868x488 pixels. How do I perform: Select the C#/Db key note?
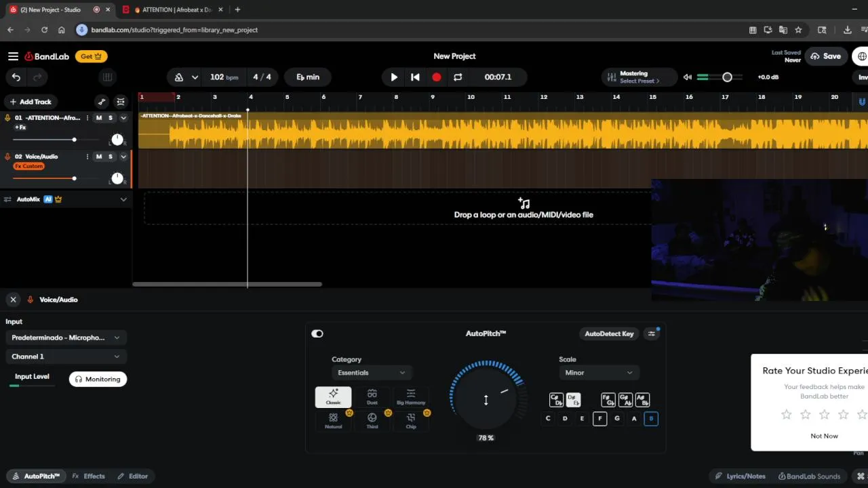pyautogui.click(x=556, y=400)
